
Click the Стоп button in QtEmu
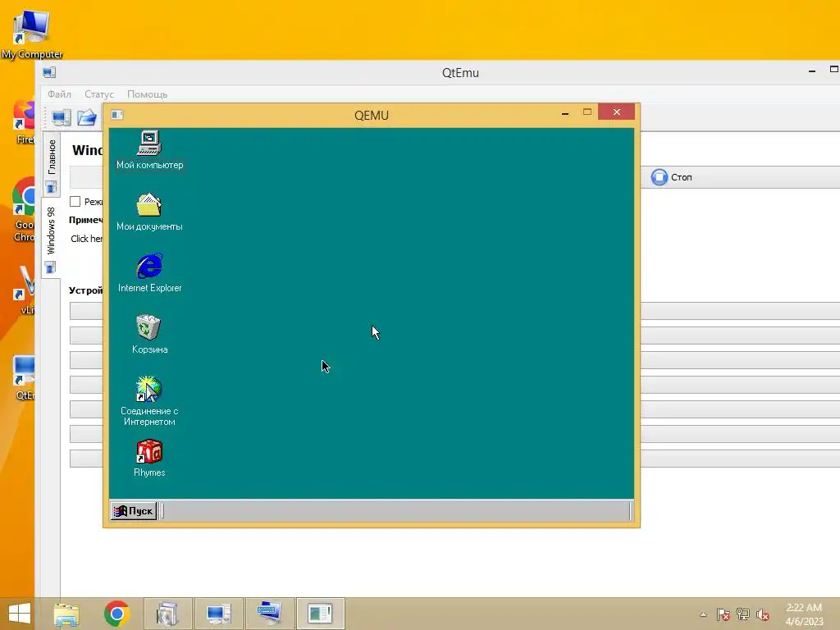pyautogui.click(x=672, y=177)
